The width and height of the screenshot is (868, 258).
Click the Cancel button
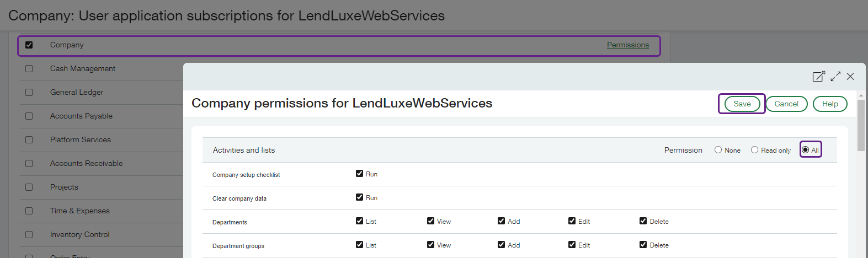[x=786, y=104]
